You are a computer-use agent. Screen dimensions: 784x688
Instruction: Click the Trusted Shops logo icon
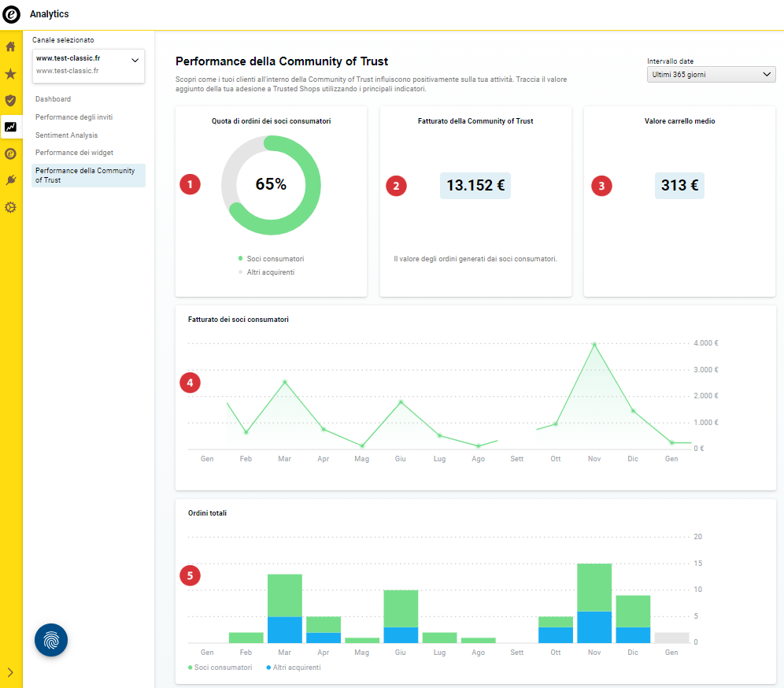11,14
